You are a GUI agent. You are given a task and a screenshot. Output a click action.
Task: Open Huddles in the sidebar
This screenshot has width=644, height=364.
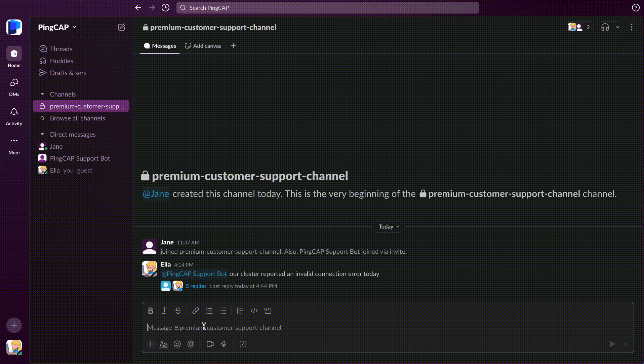pyautogui.click(x=81, y=61)
